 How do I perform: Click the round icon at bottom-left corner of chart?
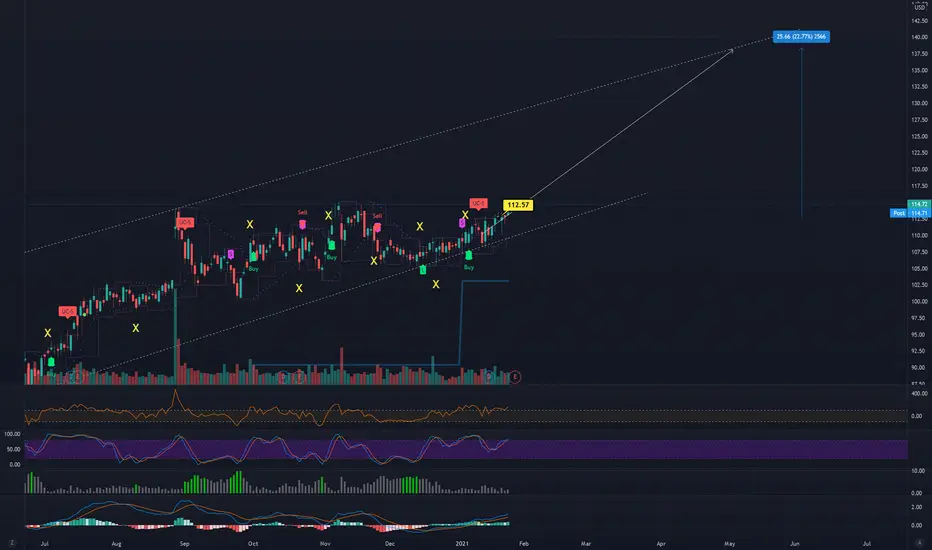pyautogui.click(x=12, y=543)
